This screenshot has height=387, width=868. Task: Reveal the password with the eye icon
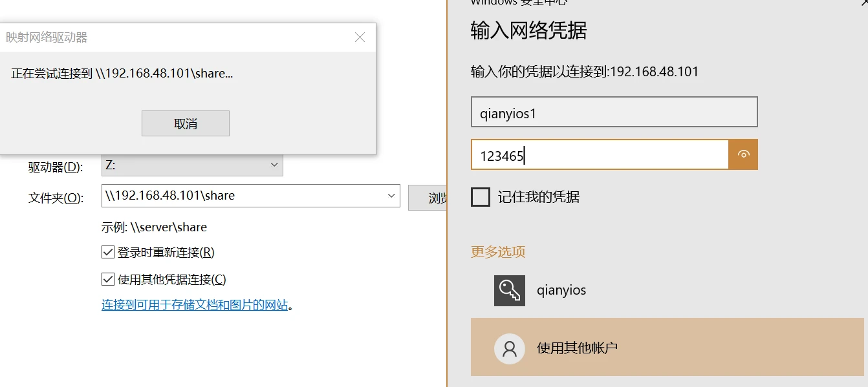pyautogui.click(x=743, y=154)
